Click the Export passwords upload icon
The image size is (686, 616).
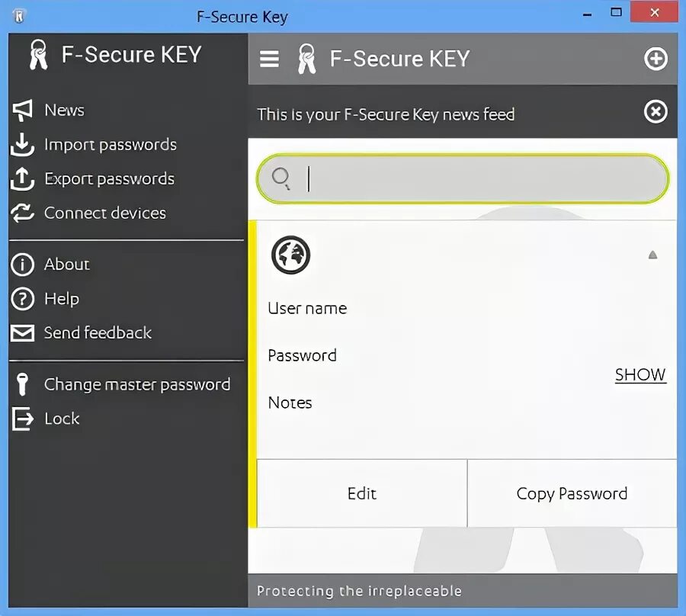[23, 179]
